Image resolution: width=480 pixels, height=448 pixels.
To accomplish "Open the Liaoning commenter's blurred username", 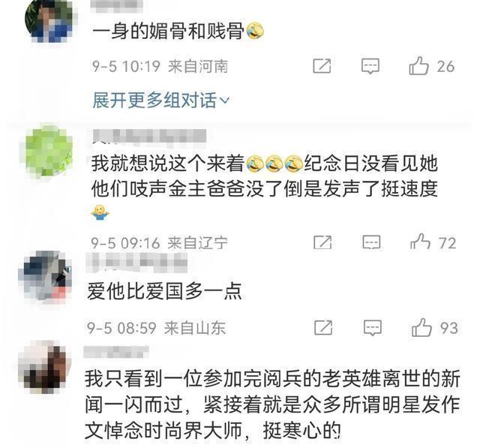I will 149,137.
